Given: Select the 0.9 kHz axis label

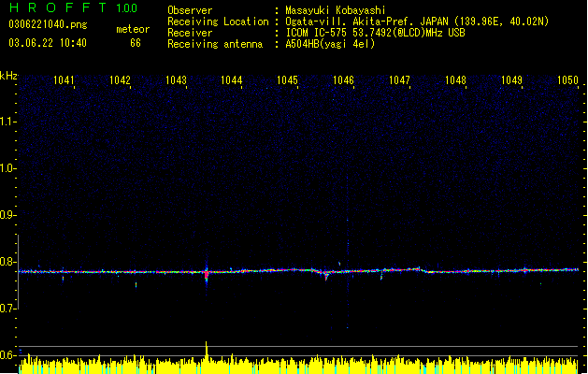Looking at the screenshot, I should (7, 215).
